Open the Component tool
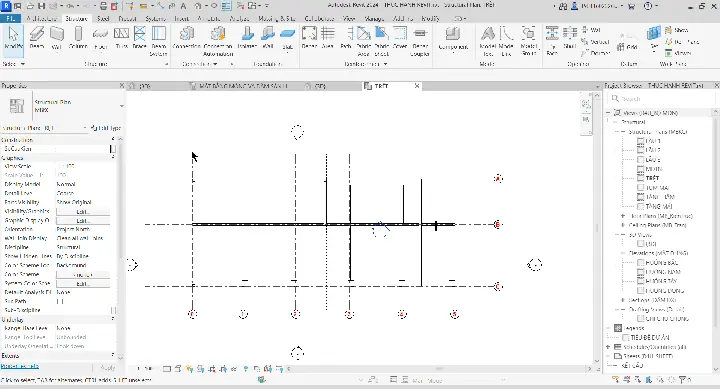720x389 pixels. 453,39
